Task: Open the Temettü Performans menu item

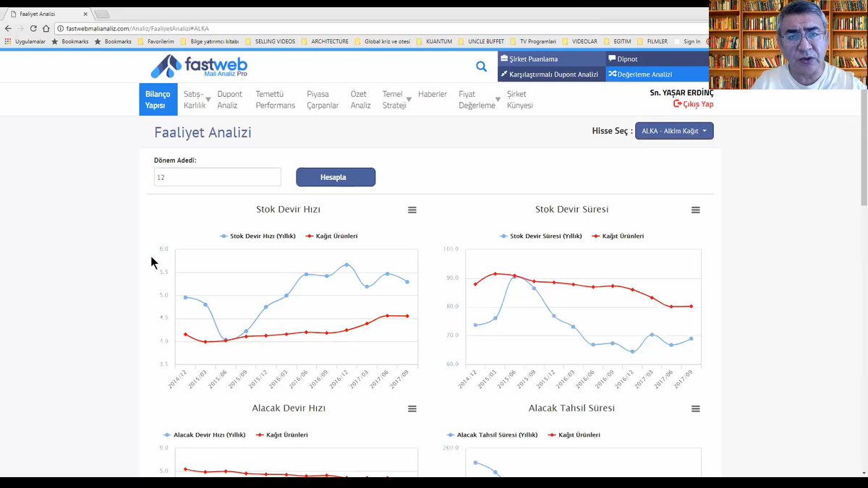Action: (275, 99)
